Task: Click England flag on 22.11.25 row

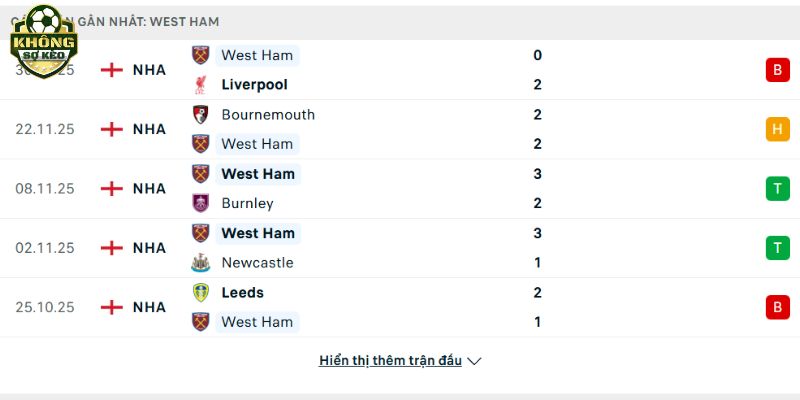Action: pyautogui.click(x=112, y=129)
